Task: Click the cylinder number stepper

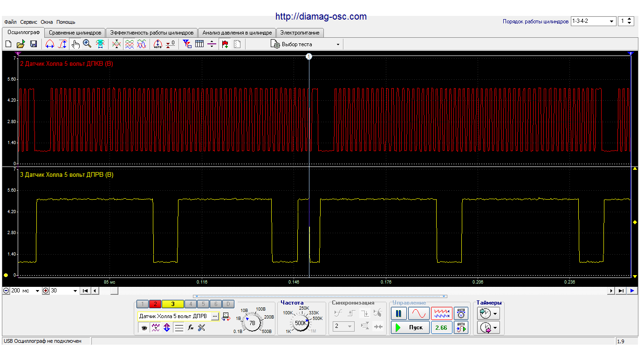Action: (x=630, y=21)
